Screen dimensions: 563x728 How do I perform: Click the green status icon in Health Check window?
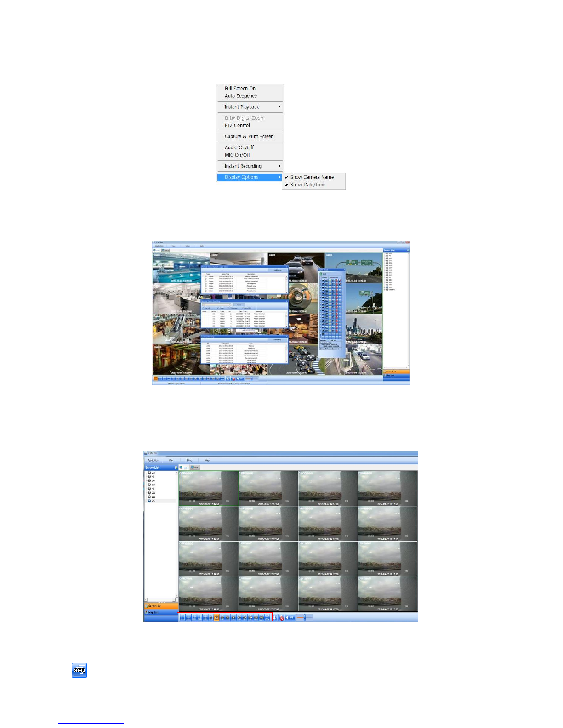point(321,274)
